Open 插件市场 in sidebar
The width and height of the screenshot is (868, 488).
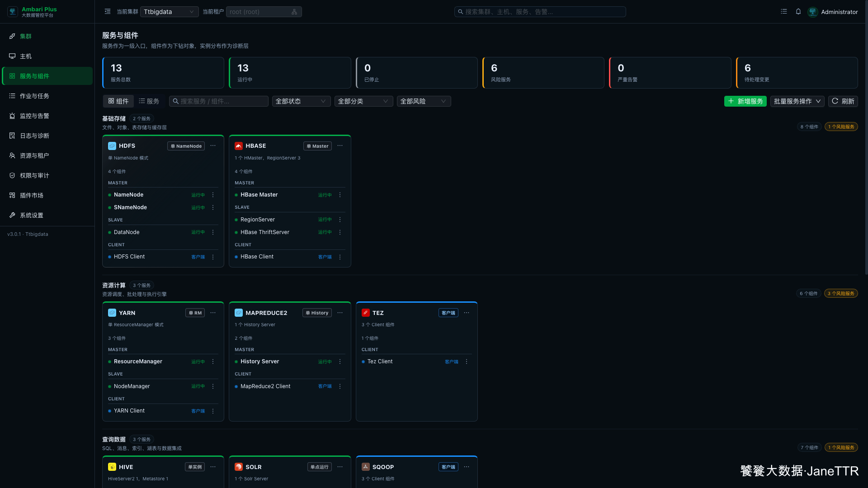click(x=47, y=195)
